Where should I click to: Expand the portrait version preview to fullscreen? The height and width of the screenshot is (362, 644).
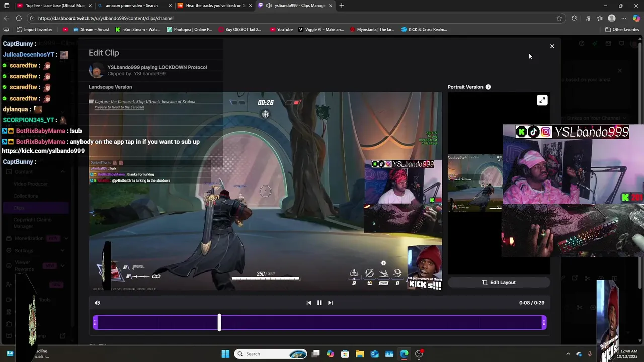pos(542,100)
